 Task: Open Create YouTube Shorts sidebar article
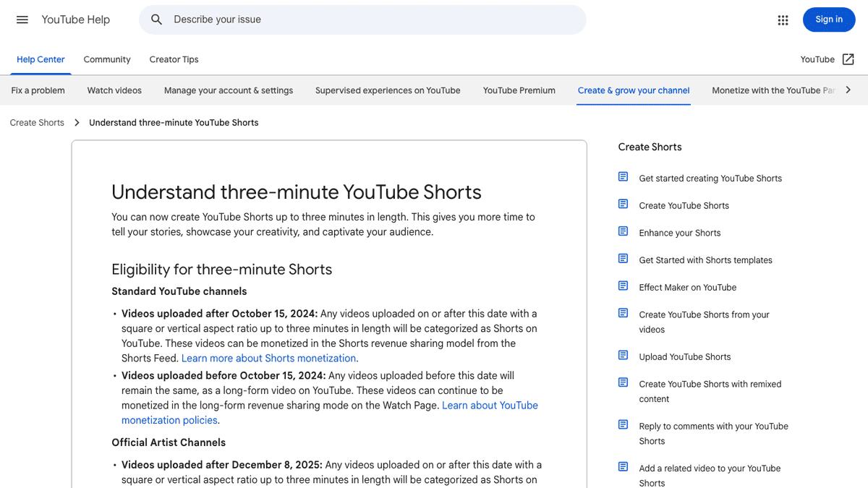[684, 206]
